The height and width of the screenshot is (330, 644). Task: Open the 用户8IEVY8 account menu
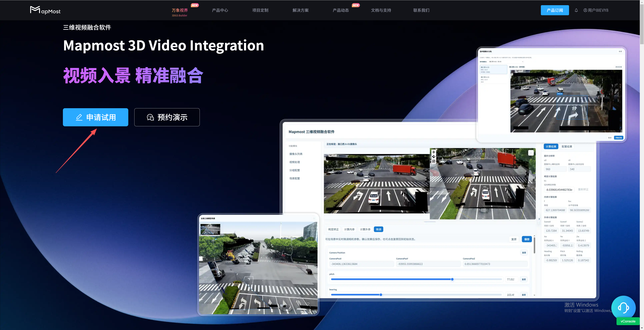pyautogui.click(x=596, y=10)
